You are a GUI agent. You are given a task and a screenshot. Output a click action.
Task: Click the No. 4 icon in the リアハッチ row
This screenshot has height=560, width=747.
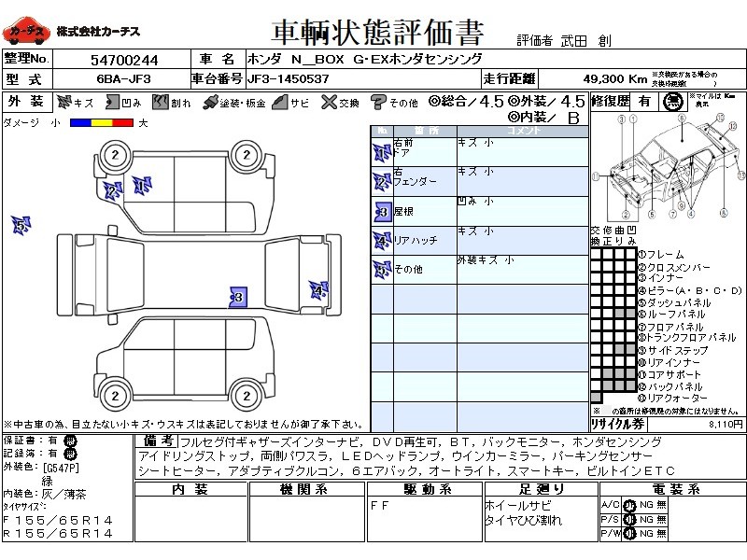(x=382, y=241)
